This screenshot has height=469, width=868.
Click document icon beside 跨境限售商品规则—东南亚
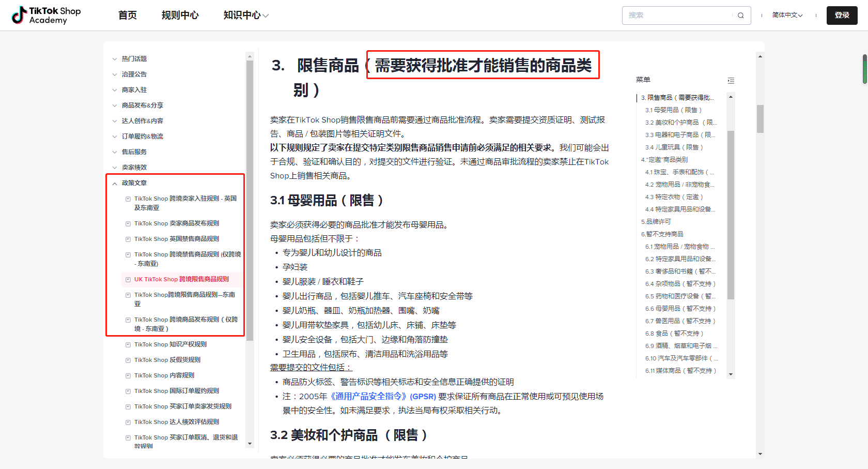[x=128, y=295]
